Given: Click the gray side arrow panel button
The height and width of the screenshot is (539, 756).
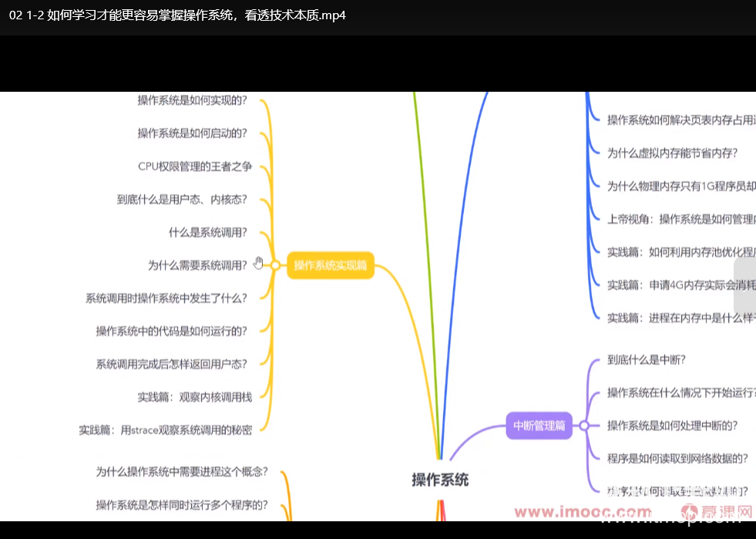Looking at the screenshot, I should point(745,288).
